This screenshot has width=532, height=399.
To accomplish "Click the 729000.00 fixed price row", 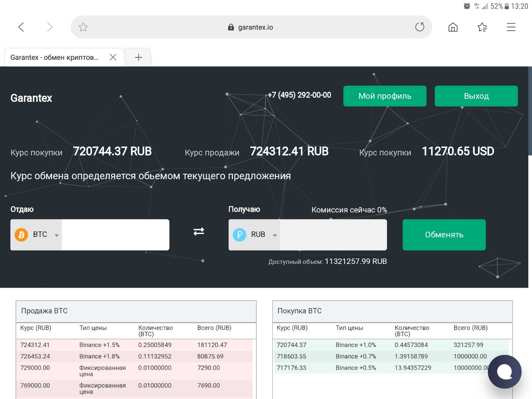I will pyautogui.click(x=134, y=371).
